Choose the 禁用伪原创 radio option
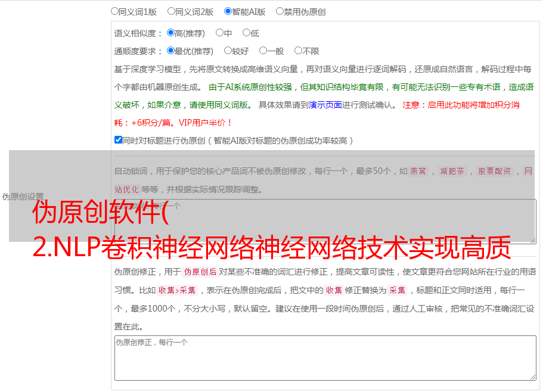The height and width of the screenshot is (392, 543). point(280,11)
